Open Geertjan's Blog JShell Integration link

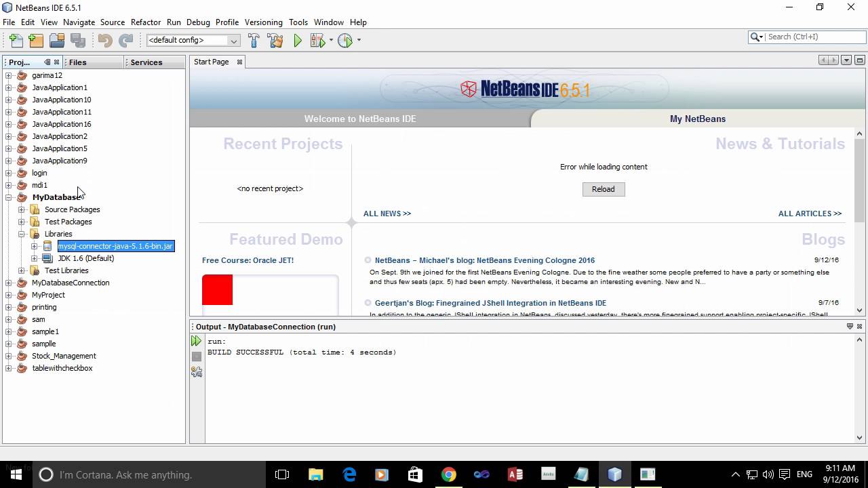491,303
